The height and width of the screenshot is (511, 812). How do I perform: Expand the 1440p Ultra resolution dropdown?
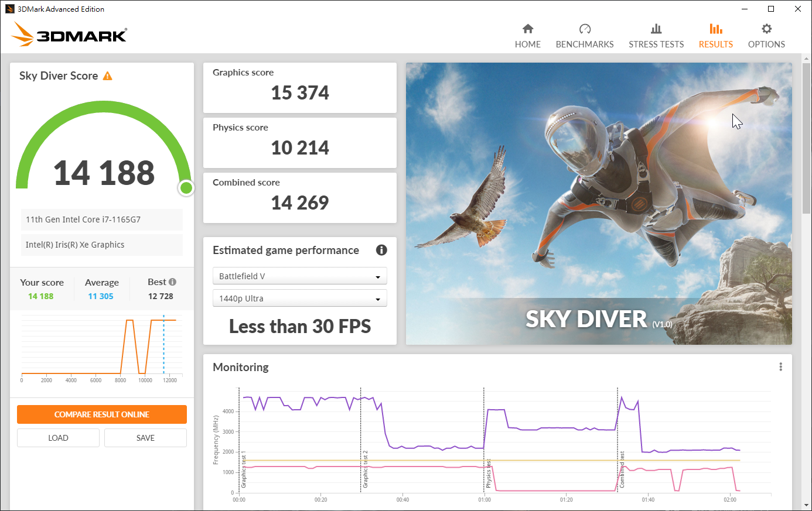pyautogui.click(x=299, y=299)
